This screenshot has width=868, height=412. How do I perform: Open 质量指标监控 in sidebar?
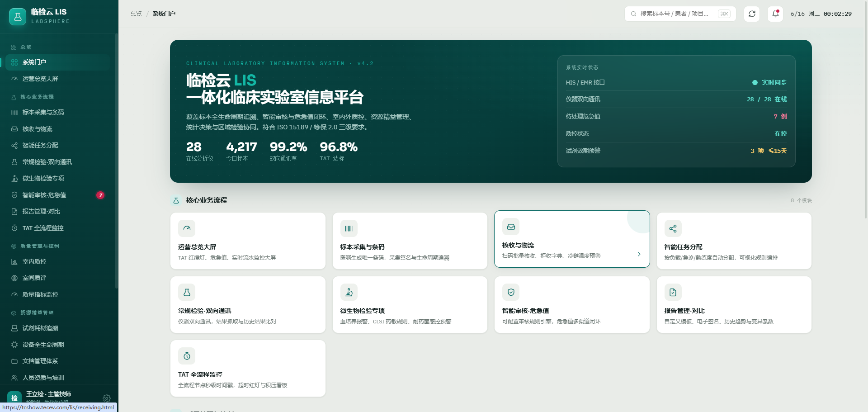(58, 294)
